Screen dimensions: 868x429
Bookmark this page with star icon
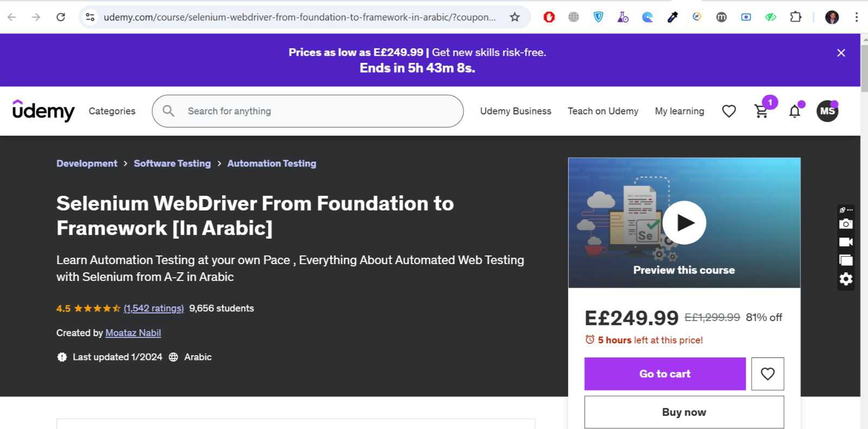point(515,17)
